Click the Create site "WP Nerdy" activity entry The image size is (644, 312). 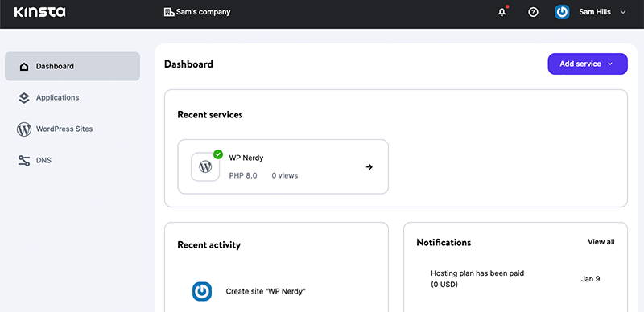(x=266, y=291)
